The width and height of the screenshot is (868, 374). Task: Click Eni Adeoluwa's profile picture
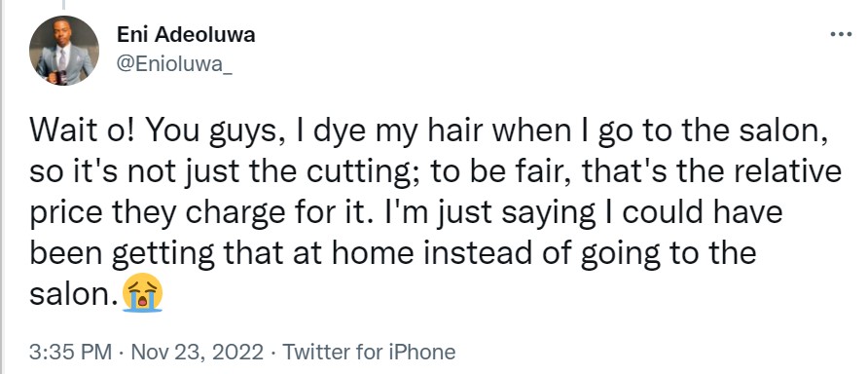coord(64,51)
